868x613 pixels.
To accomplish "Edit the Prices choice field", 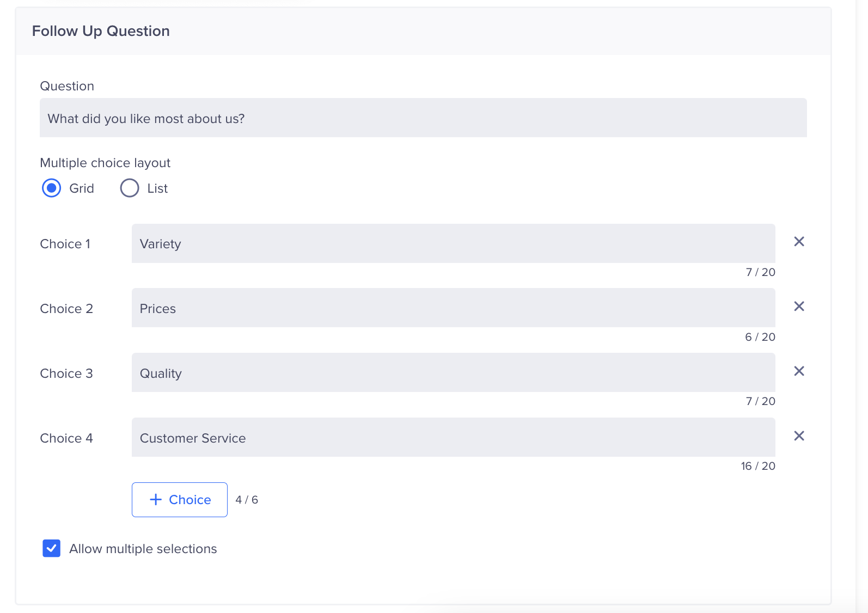I will click(453, 308).
